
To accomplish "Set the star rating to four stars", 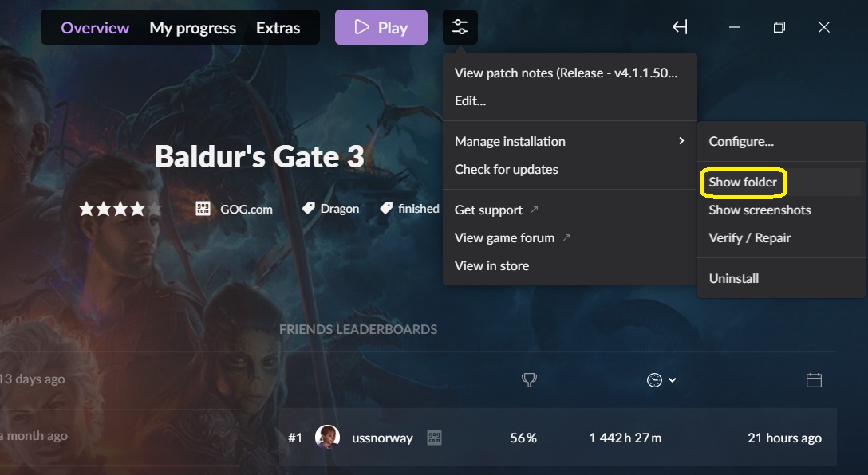I will coord(136,209).
